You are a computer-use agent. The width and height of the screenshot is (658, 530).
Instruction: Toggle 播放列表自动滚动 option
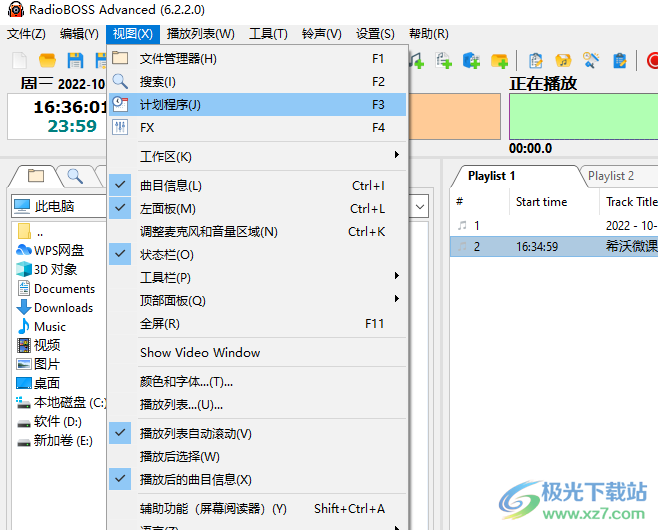click(x=257, y=433)
